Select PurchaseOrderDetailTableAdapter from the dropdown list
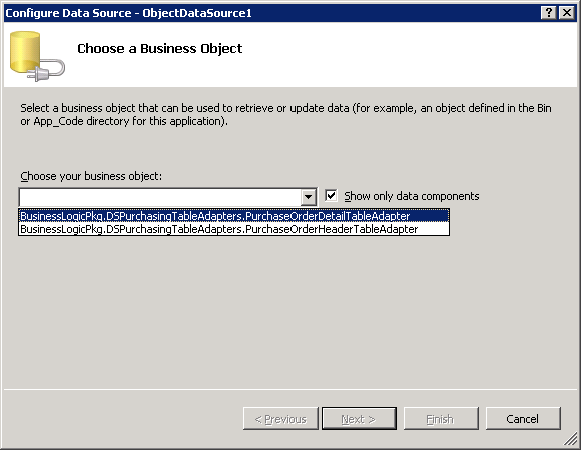Image resolution: width=581 pixels, height=450 pixels. click(234, 216)
